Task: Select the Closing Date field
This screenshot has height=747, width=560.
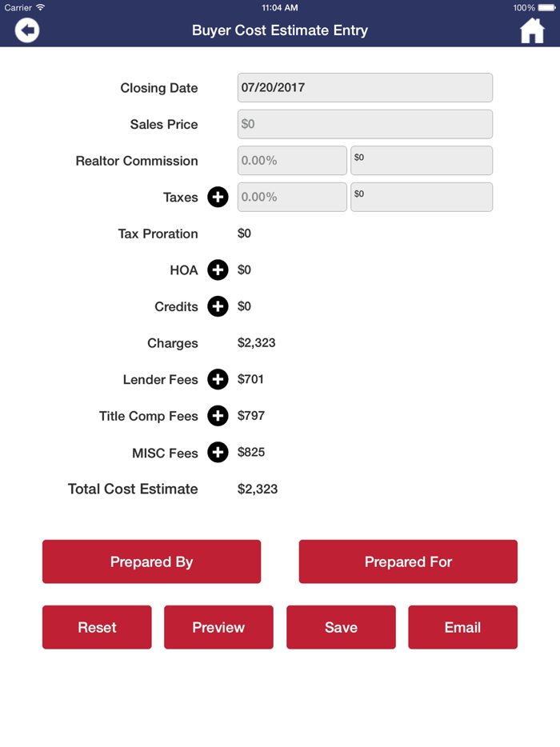Action: [365, 88]
